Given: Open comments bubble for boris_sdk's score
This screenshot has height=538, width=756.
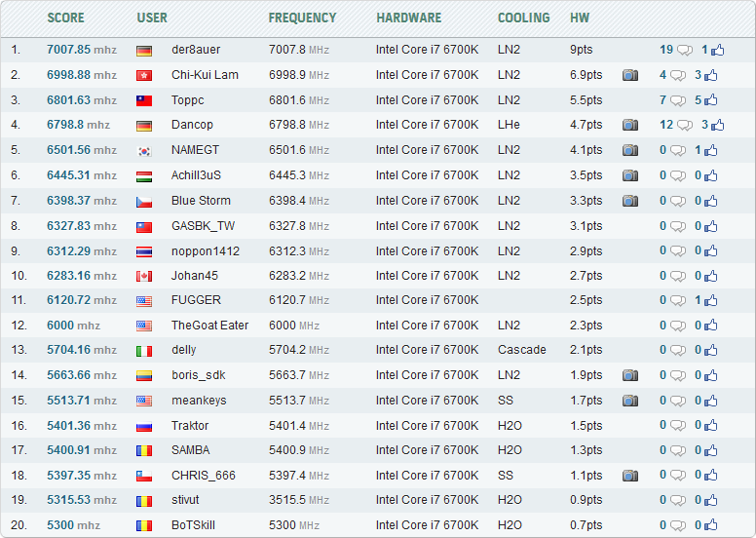Looking at the screenshot, I should click(x=685, y=375).
